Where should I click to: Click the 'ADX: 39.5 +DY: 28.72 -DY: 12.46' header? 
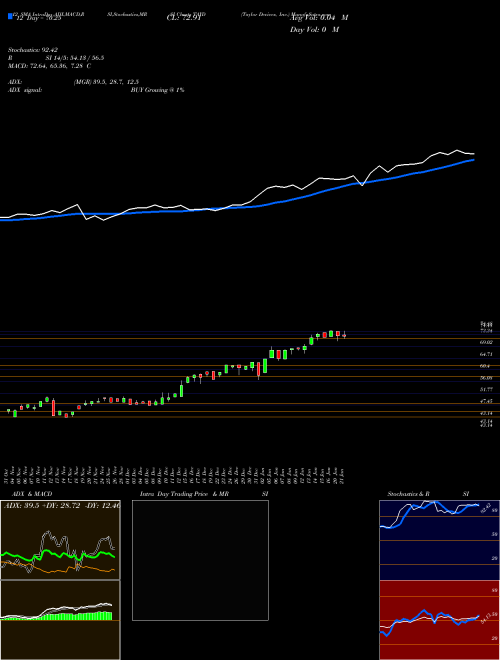pyautogui.click(x=62, y=505)
